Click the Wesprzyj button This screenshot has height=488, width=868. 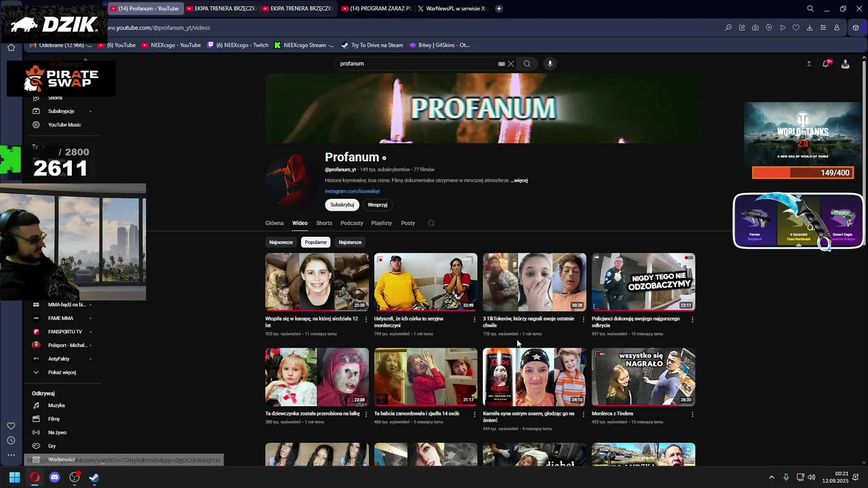pyautogui.click(x=378, y=205)
